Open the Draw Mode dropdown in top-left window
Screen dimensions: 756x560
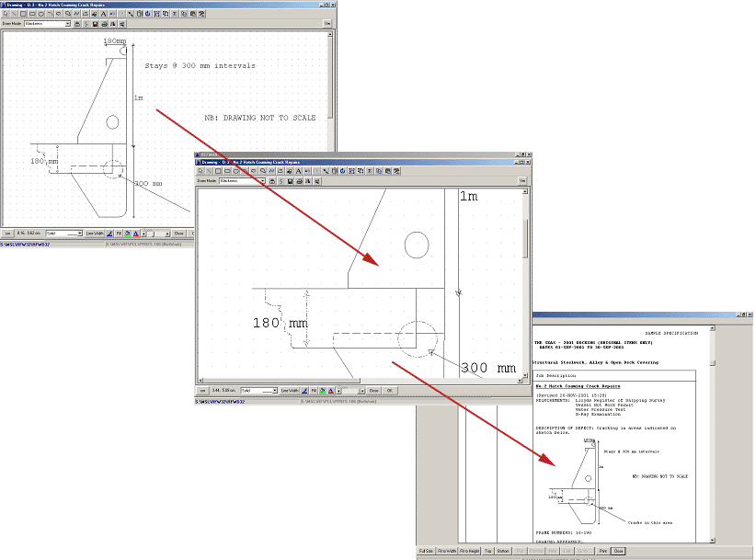[x=67, y=24]
